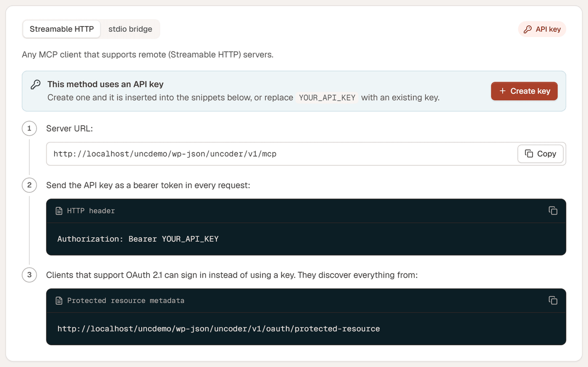This screenshot has height=367, width=588.
Task: Click the file icon beside HTTP header
Action: tap(59, 211)
